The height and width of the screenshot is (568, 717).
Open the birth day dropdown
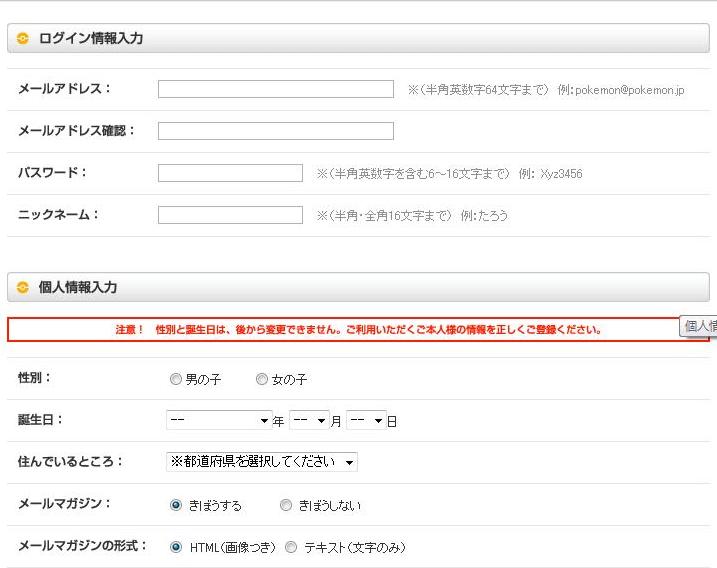pyautogui.click(x=366, y=421)
